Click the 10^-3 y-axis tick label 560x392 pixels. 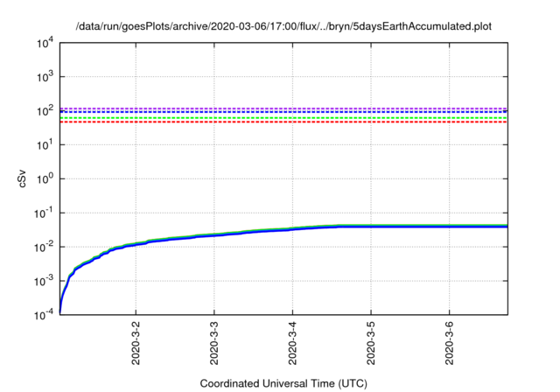pyautogui.click(x=44, y=282)
